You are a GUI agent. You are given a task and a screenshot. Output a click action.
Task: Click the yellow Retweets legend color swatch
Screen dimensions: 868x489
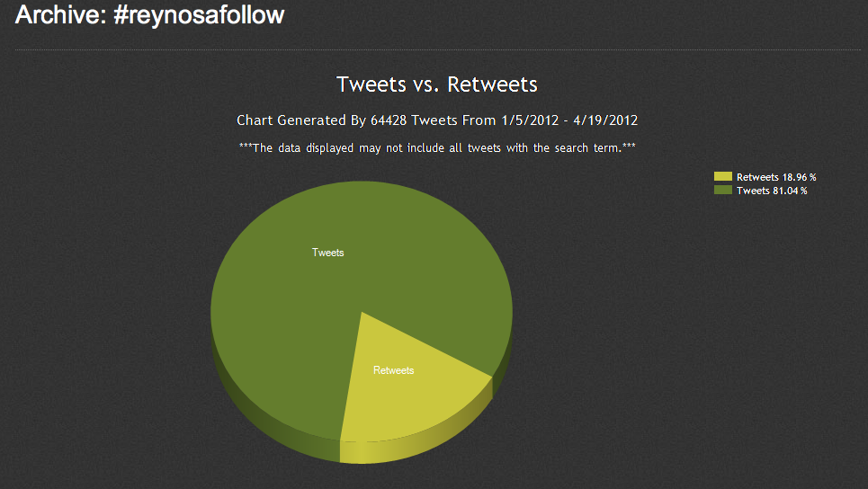click(723, 177)
